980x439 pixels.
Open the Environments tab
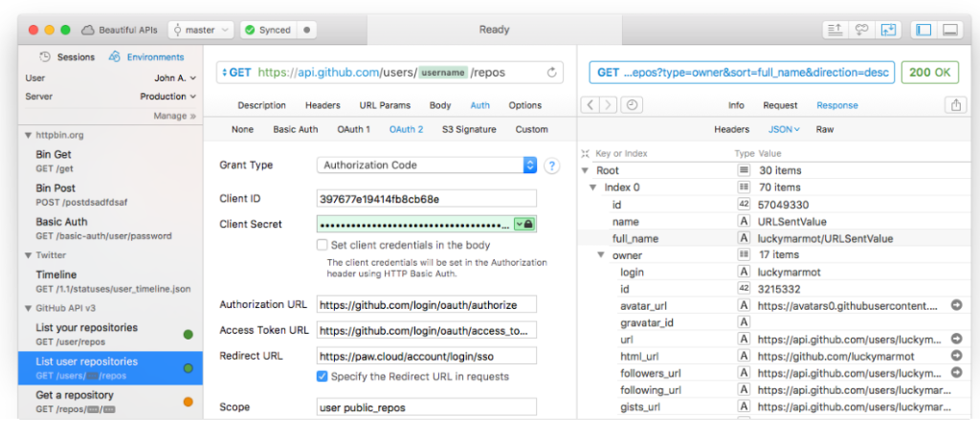(x=146, y=56)
